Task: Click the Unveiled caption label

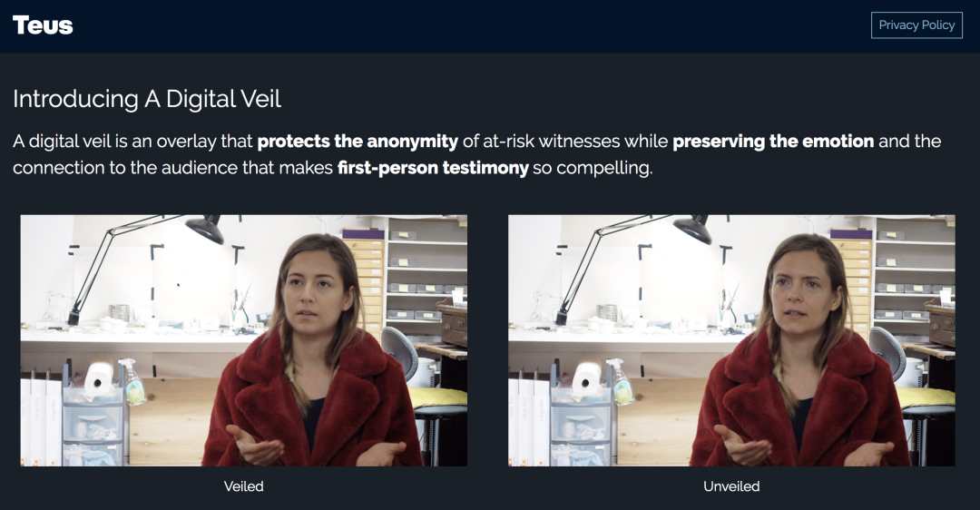Action: click(x=731, y=486)
